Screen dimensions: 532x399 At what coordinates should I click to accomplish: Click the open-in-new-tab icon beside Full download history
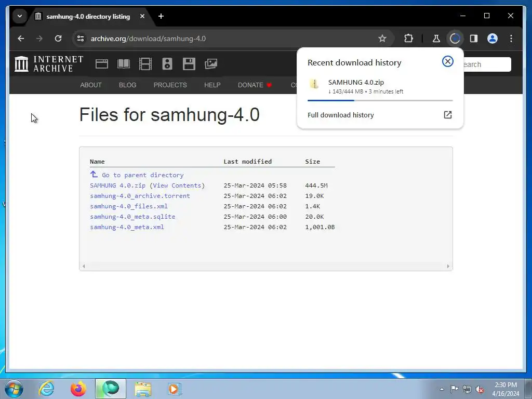coord(447,115)
